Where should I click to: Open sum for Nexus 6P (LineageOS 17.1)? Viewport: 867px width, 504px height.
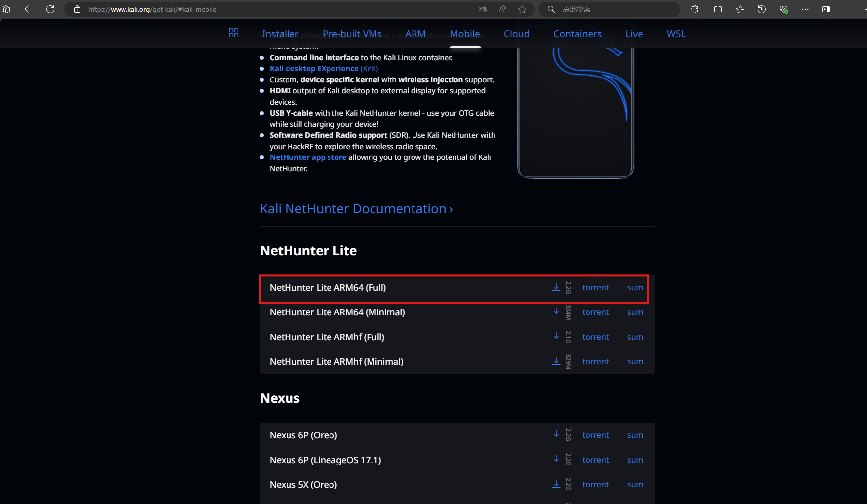[635, 460]
